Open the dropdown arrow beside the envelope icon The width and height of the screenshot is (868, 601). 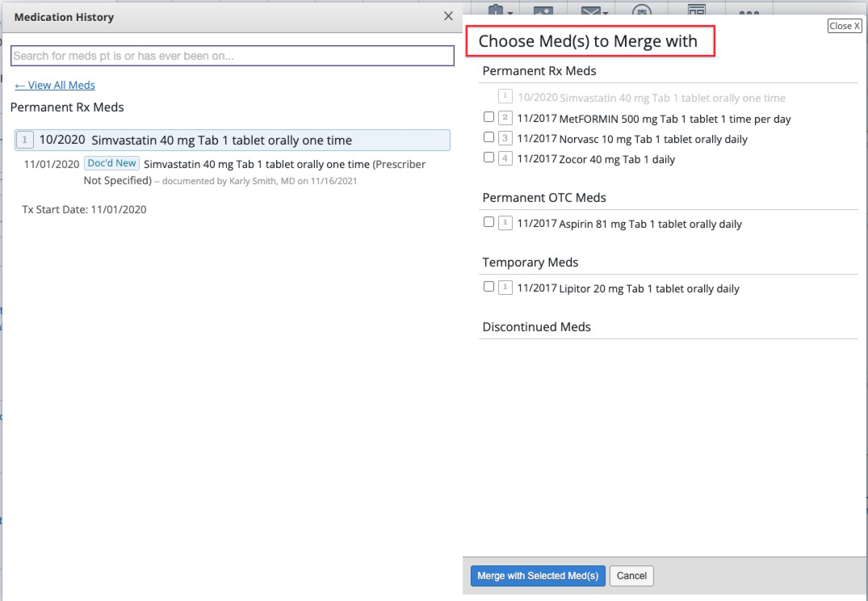click(x=604, y=12)
